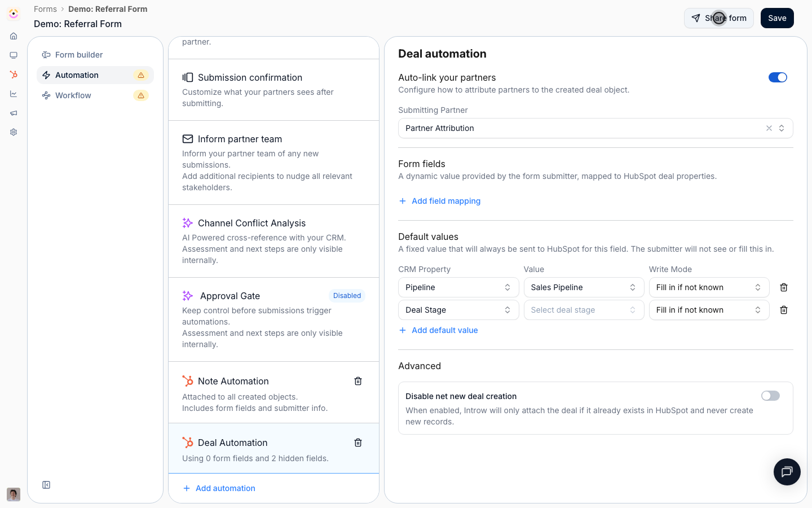The width and height of the screenshot is (812, 508).
Task: Open Write Mode dropdown for Pipeline row
Action: click(x=709, y=287)
